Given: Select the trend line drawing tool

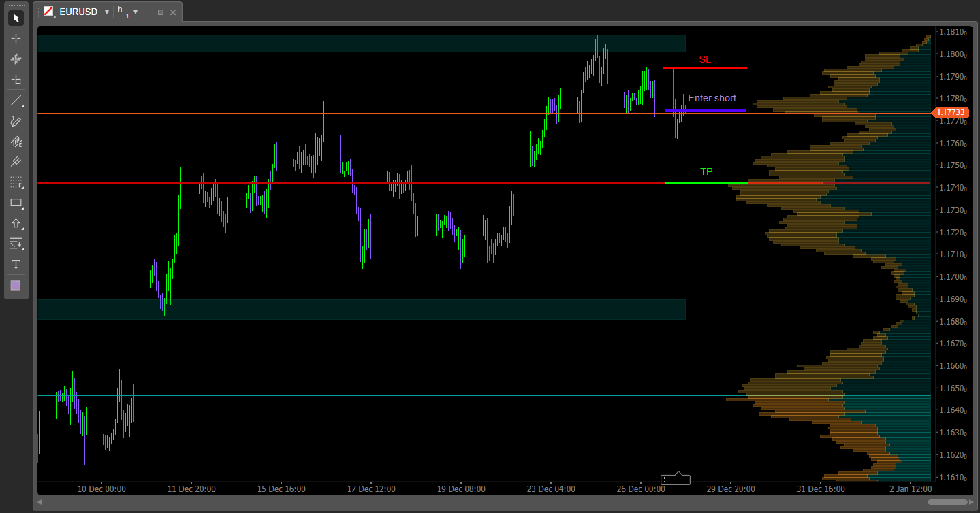Looking at the screenshot, I should (16, 101).
